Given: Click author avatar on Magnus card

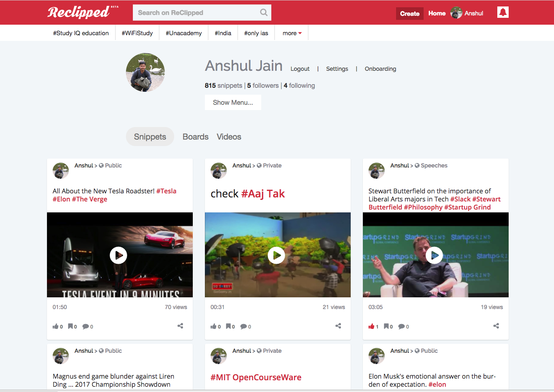Looking at the screenshot, I should tap(61, 356).
